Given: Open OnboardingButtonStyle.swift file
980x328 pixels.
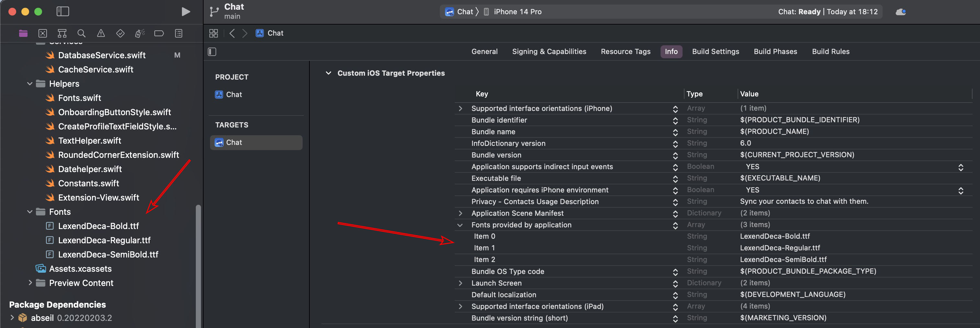Looking at the screenshot, I should [x=115, y=112].
